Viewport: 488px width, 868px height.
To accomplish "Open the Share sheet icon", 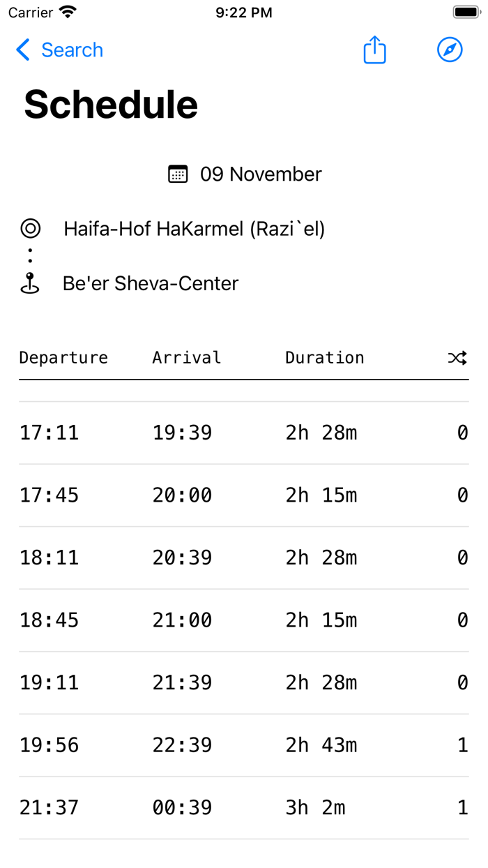I will click(374, 50).
